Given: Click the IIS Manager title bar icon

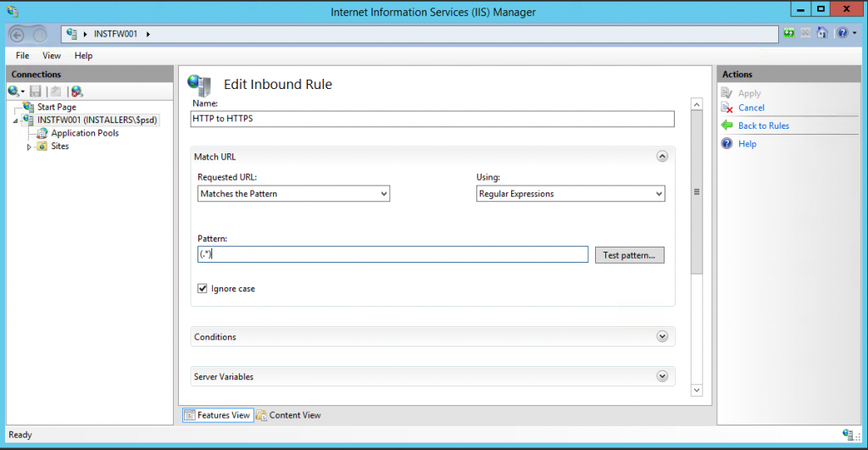Looking at the screenshot, I should [x=12, y=11].
